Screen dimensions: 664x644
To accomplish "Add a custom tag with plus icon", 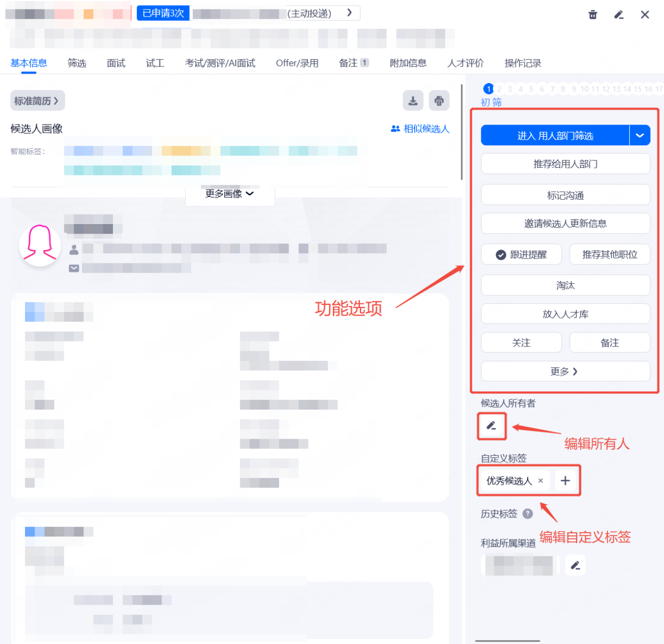I will tap(565, 481).
